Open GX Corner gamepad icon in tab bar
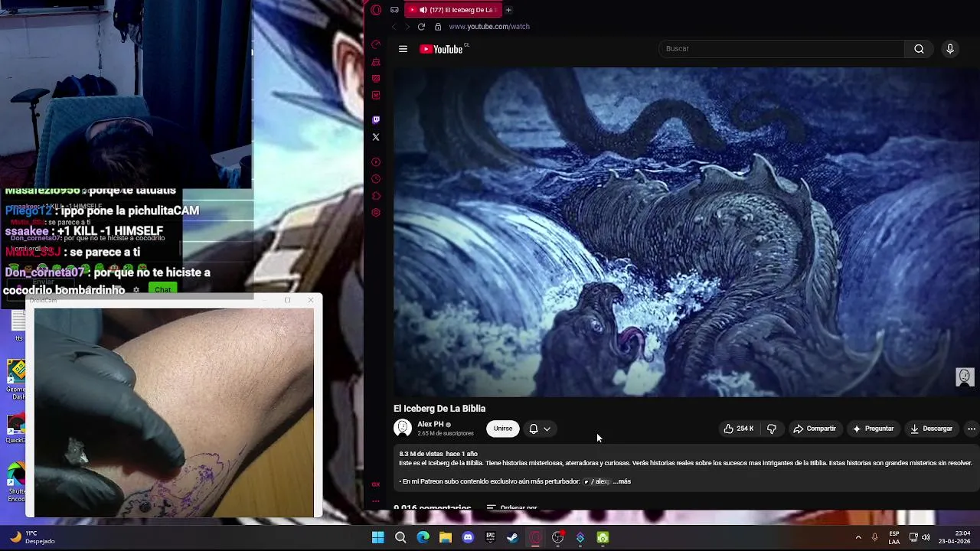The image size is (980, 551). coord(394,10)
